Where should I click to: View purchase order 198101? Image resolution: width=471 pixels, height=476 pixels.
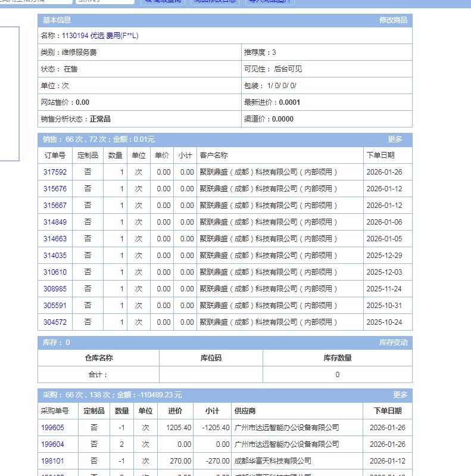[52, 461]
